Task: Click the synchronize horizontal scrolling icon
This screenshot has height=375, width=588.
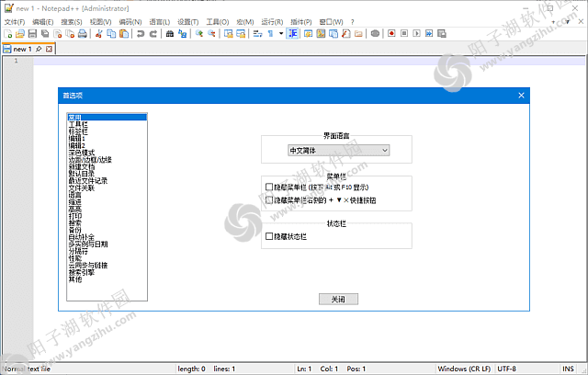Action: click(x=241, y=34)
